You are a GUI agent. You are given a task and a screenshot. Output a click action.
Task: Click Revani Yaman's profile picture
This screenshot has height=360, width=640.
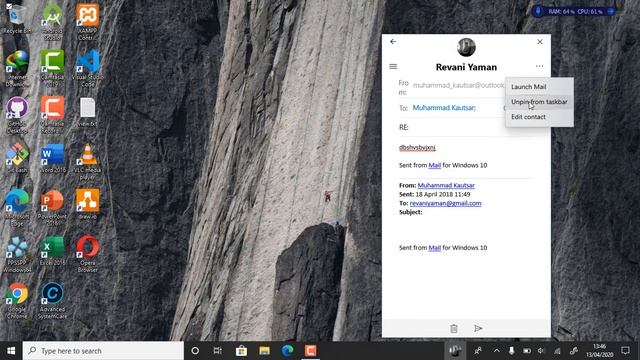pyautogui.click(x=466, y=47)
